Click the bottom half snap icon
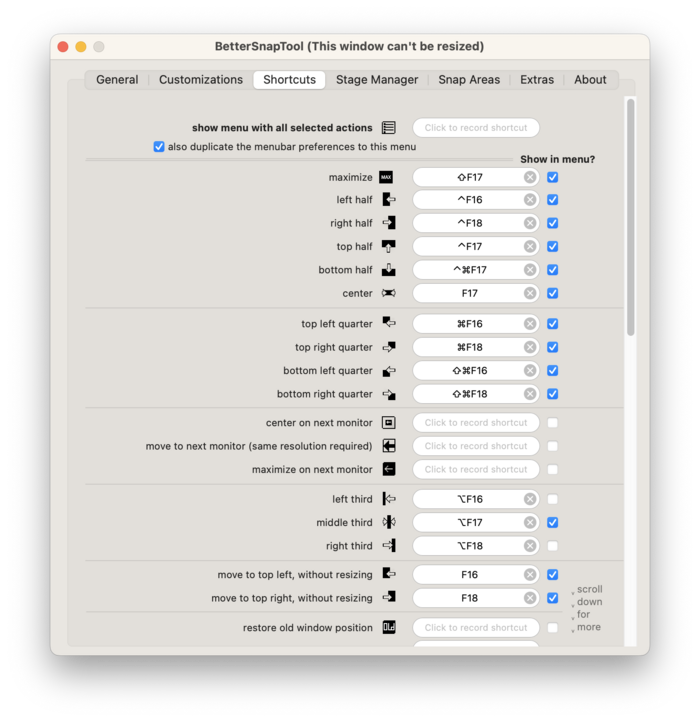Image resolution: width=700 pixels, height=722 pixels. click(x=389, y=270)
